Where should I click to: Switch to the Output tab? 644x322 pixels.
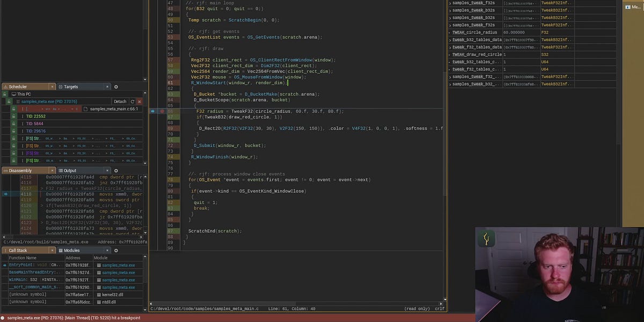pos(70,170)
